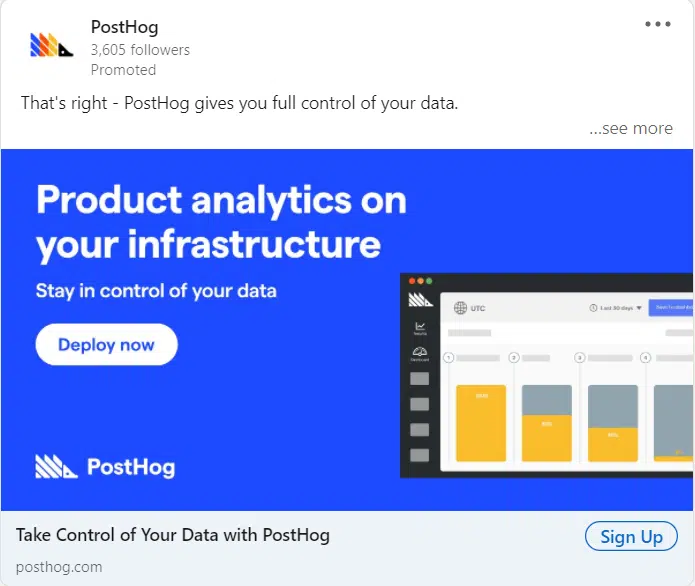Viewport: 695px width, 586px height.
Task: Click the clock icon beside Last 30 days
Action: point(593,308)
